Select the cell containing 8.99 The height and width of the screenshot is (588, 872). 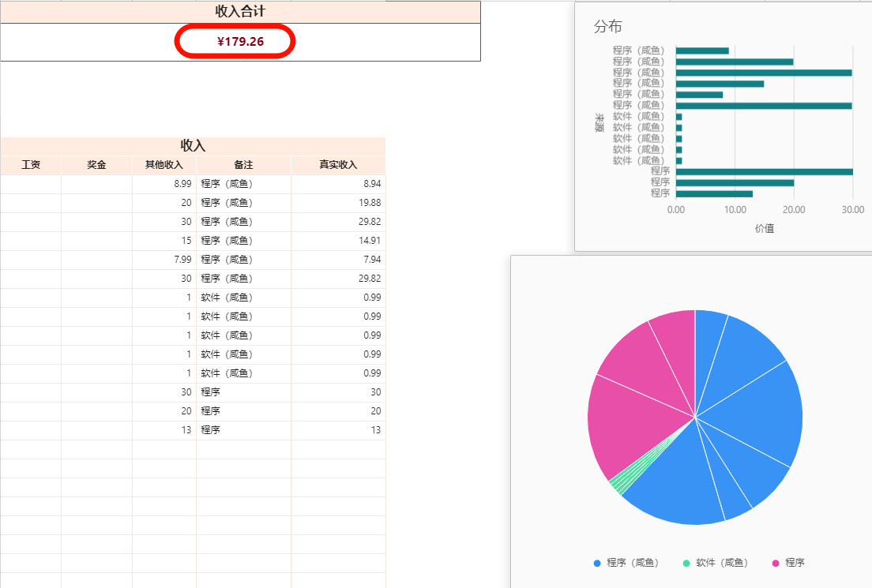(163, 184)
